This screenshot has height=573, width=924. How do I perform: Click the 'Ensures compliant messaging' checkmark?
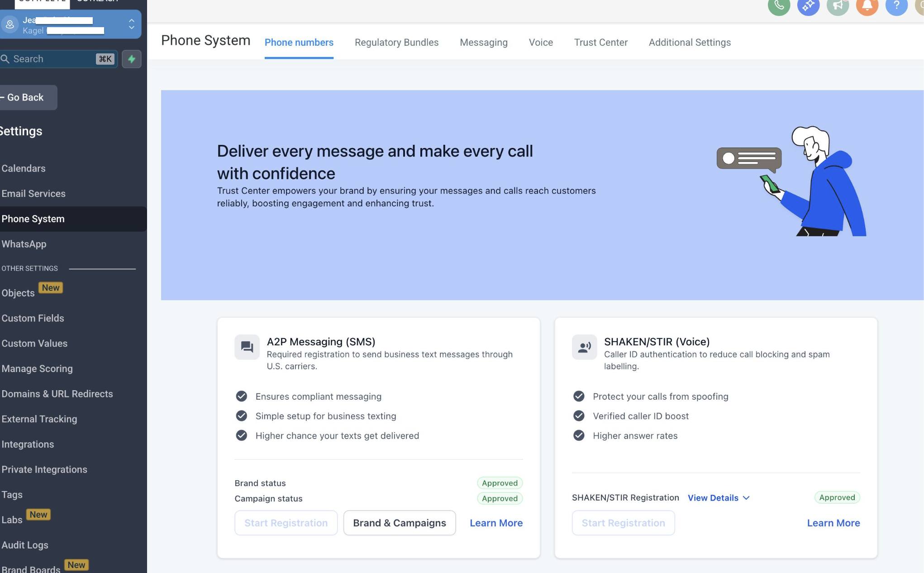coord(242,396)
